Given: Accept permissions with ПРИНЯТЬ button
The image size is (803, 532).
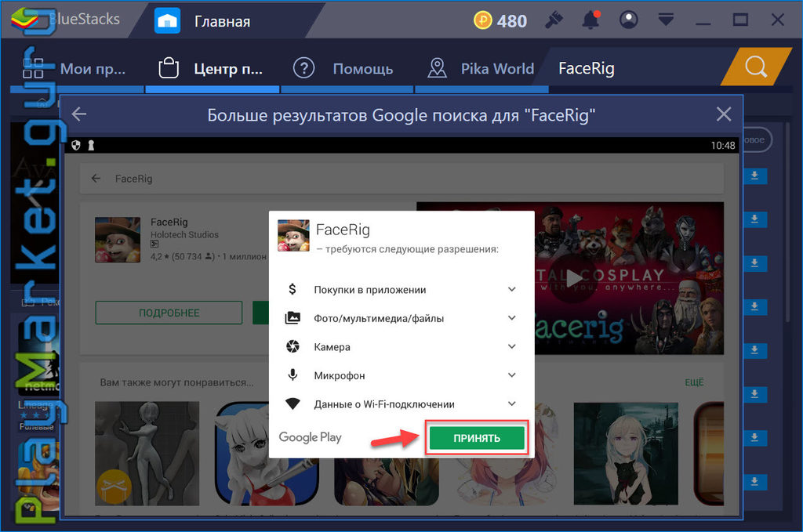Looking at the screenshot, I should (477, 438).
